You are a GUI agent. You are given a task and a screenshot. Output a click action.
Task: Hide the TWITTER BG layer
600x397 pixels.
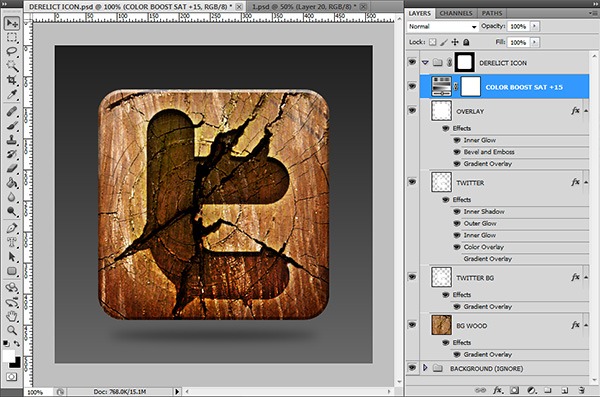coord(412,277)
